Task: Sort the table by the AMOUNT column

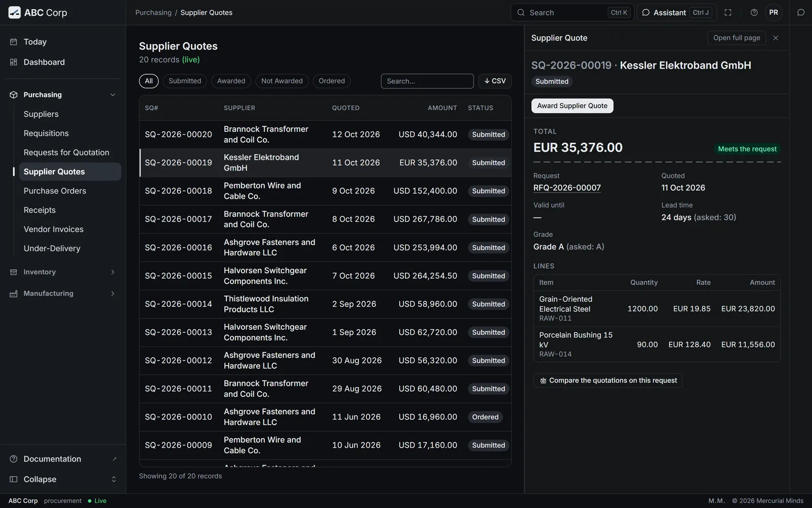Action: [442, 108]
